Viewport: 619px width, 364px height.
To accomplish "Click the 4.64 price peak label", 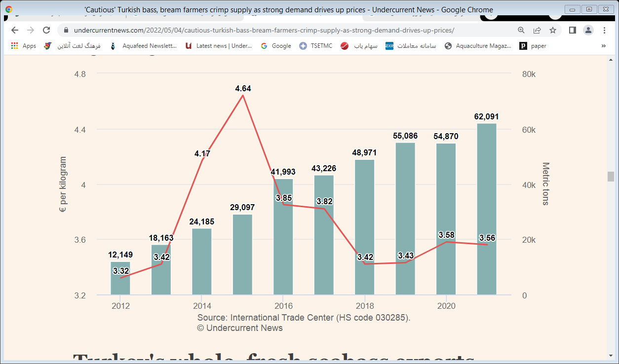I will coord(243,89).
